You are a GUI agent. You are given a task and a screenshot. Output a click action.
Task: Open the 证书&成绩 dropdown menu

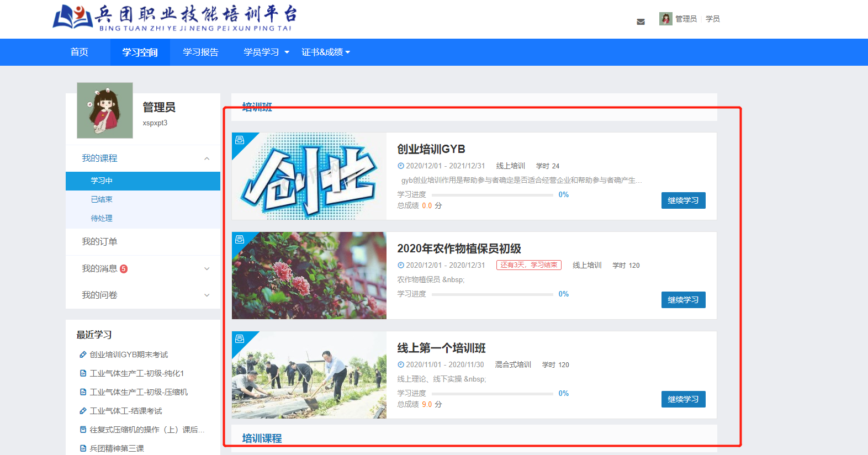[325, 52]
